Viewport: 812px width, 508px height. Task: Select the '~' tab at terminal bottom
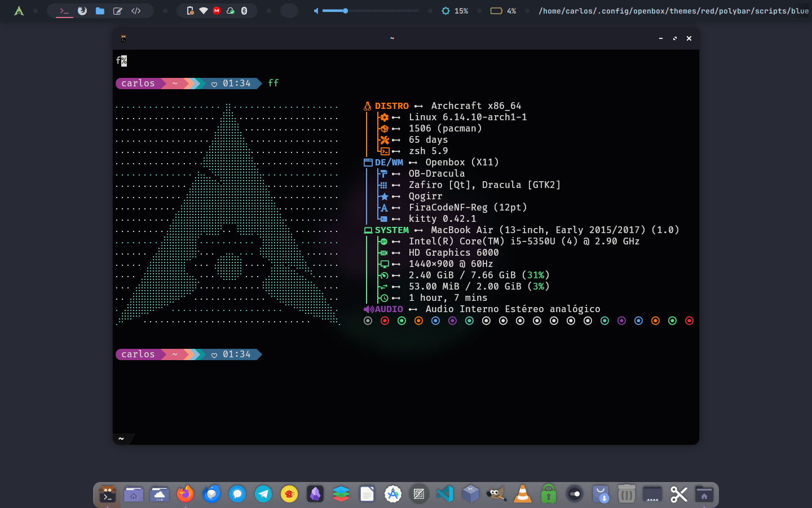(x=121, y=439)
